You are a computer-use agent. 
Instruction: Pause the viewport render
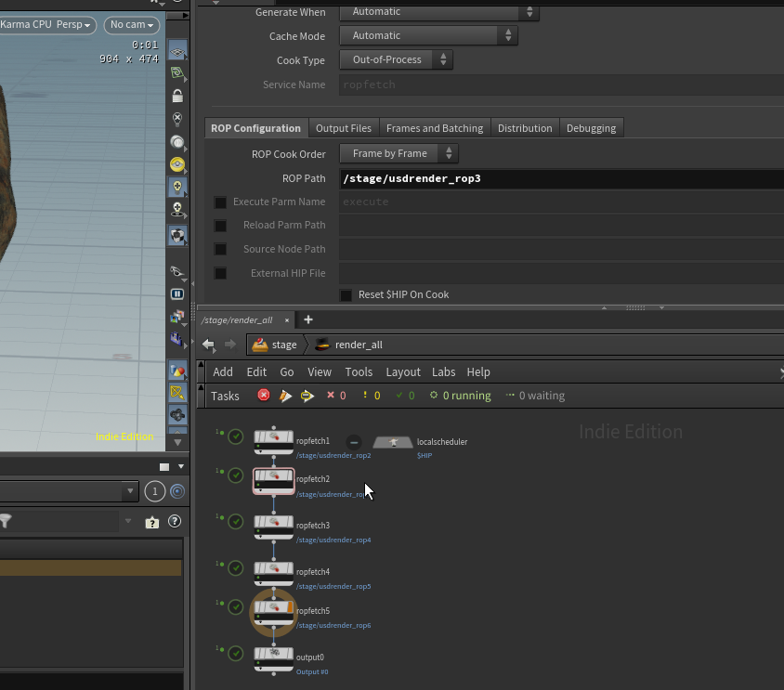(177, 294)
